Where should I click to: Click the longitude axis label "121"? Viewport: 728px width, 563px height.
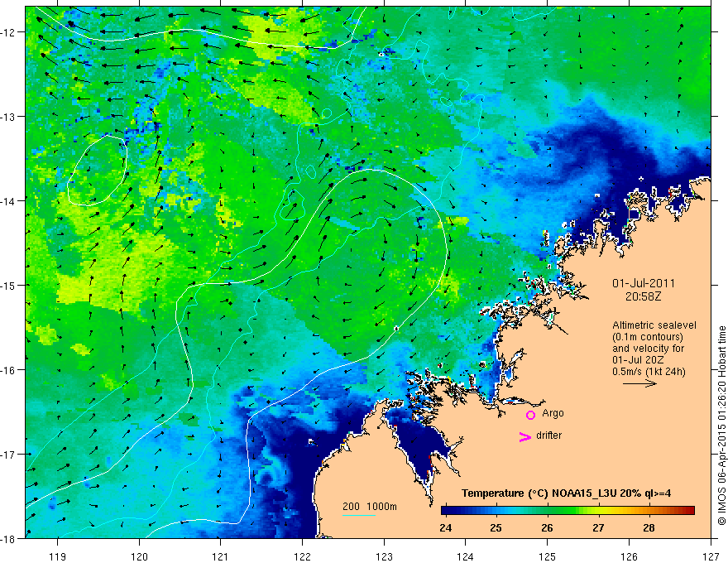[x=221, y=556]
